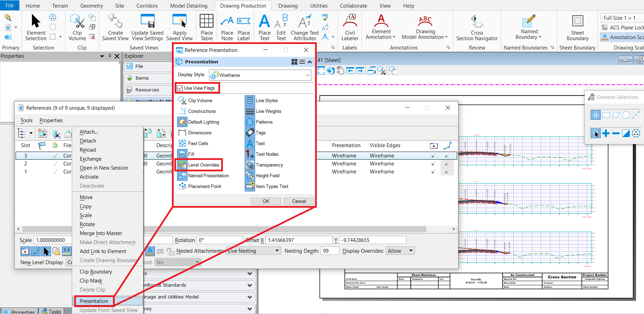This screenshot has width=644, height=314.
Task: Click Attach Reference icon in References toolbar
Action: [x=42, y=133]
